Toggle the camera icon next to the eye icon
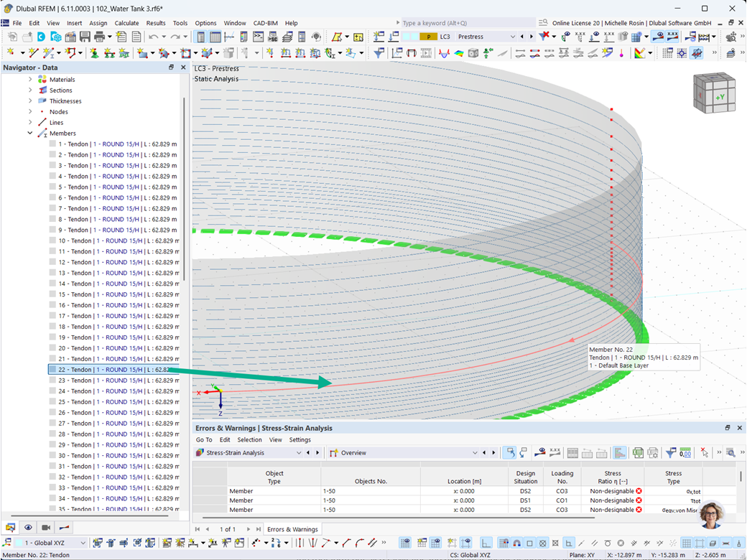This screenshot has width=747, height=560. 45,528
